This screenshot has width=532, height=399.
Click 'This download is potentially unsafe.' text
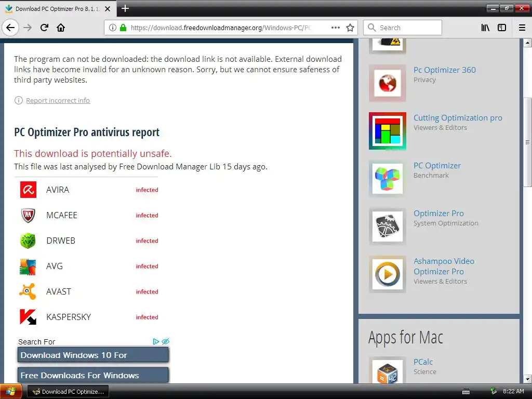(92, 153)
